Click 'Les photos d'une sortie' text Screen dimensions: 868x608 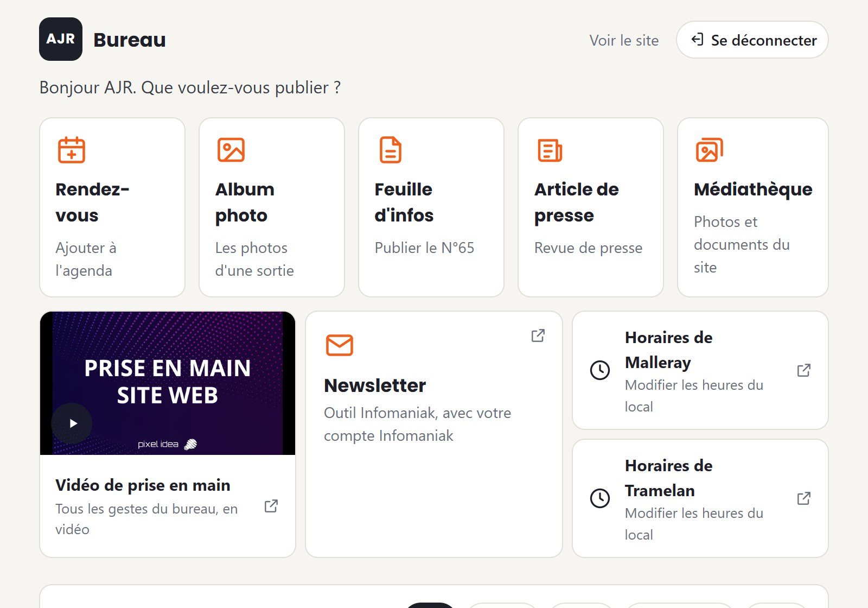click(254, 259)
